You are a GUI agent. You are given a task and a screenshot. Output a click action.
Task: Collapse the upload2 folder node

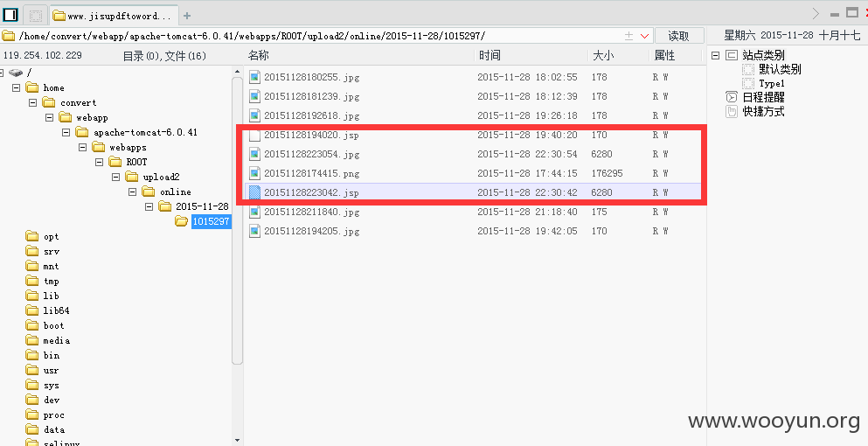click(115, 177)
